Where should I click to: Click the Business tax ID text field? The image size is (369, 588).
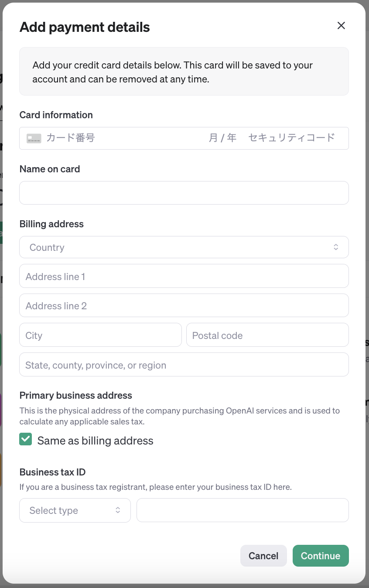[x=243, y=510]
